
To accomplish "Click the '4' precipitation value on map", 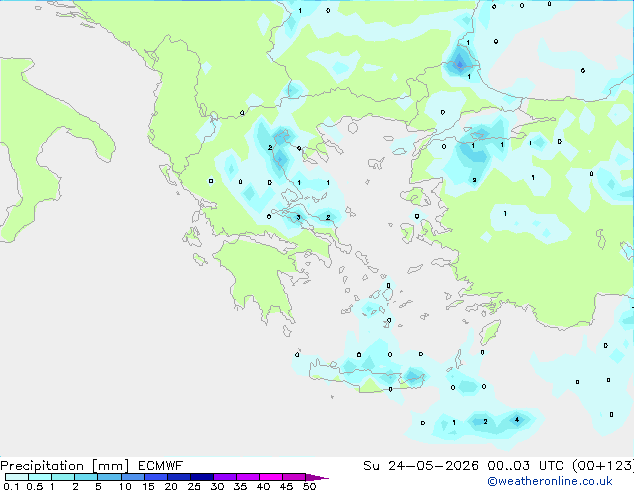I will 517,420.
